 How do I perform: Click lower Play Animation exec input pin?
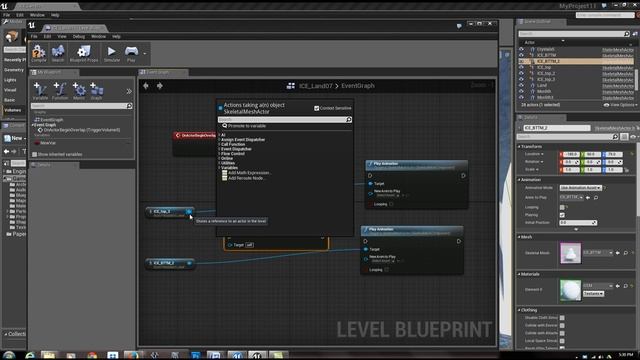click(365, 241)
